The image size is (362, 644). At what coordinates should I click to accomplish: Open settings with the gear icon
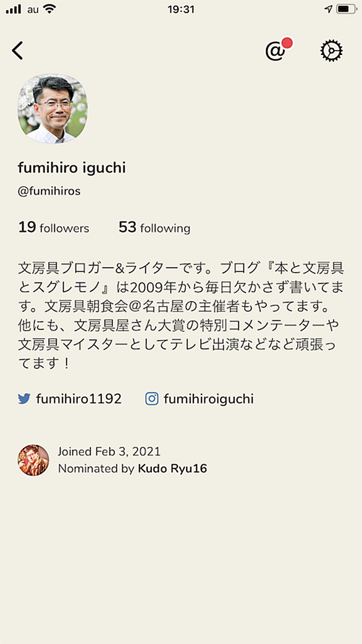(x=331, y=51)
